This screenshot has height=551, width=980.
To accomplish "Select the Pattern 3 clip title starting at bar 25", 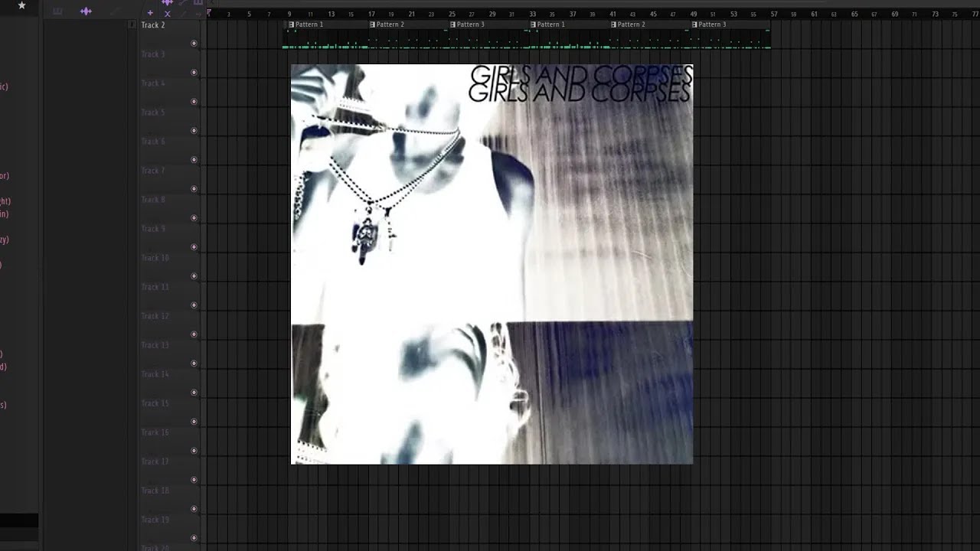I will click(x=471, y=24).
